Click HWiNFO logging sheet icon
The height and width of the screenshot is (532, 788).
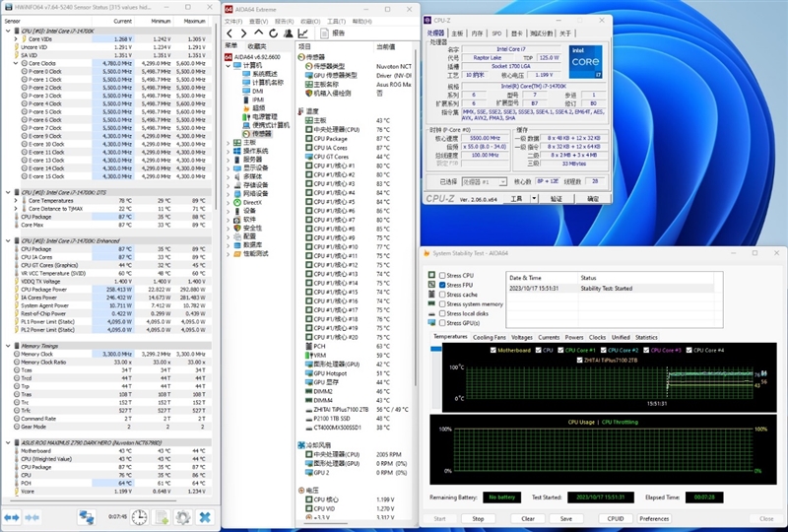tap(162, 517)
